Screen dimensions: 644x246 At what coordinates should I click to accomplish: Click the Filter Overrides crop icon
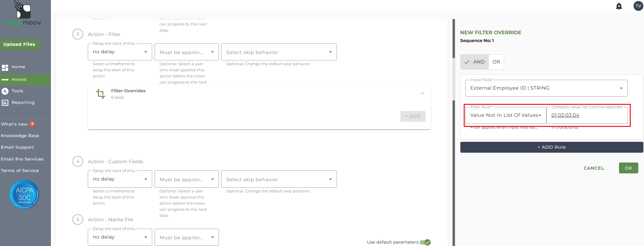click(x=101, y=94)
